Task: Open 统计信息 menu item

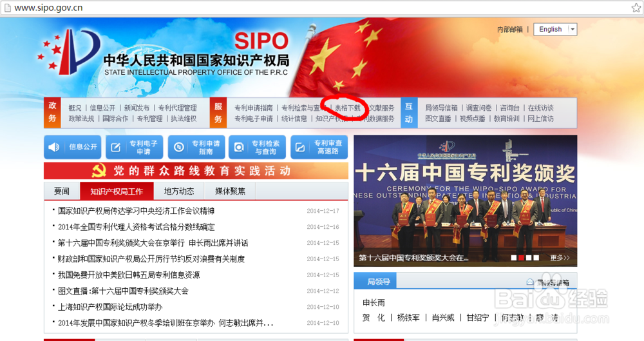Action: [x=294, y=119]
